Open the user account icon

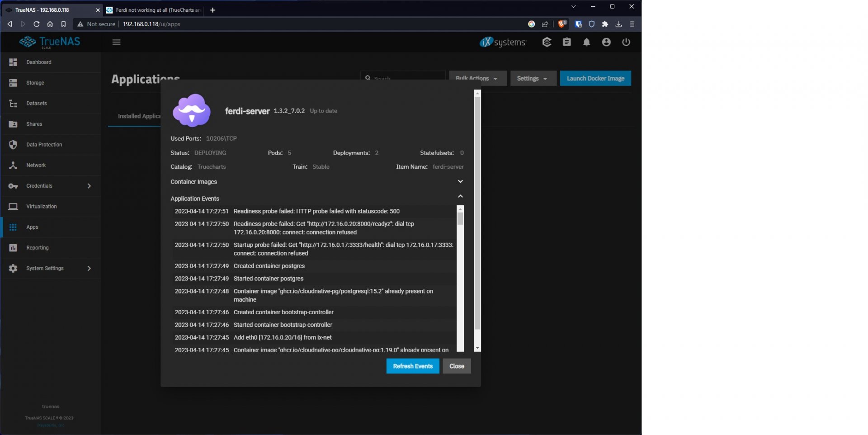606,42
